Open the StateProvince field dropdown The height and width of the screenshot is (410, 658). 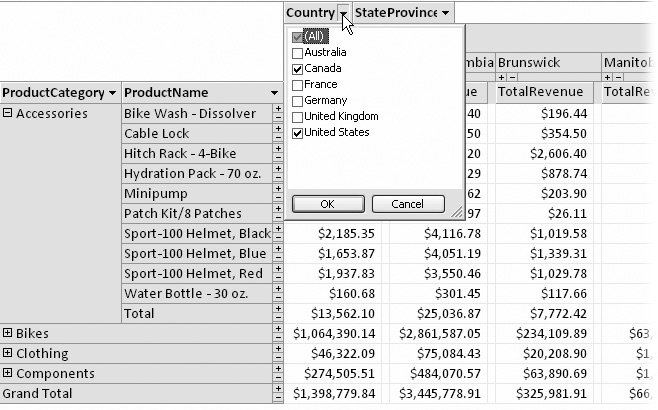pos(444,12)
